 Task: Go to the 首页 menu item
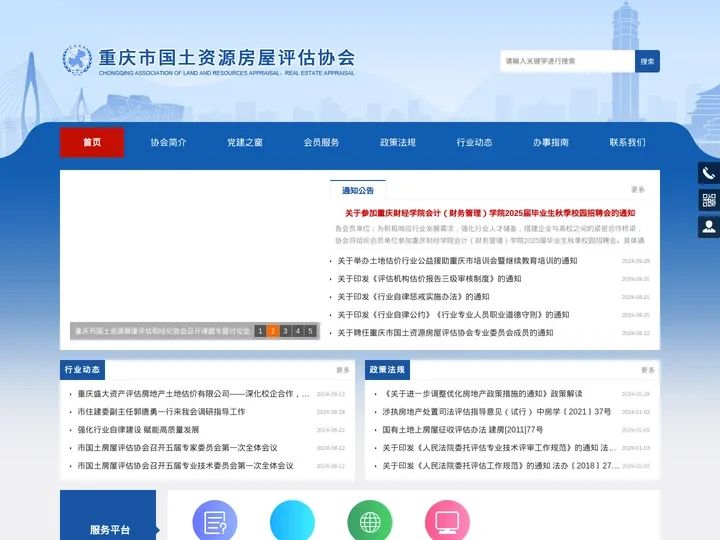[x=92, y=142]
